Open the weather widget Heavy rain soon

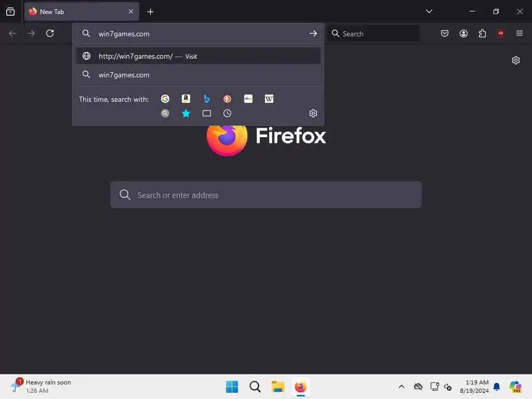(x=41, y=387)
